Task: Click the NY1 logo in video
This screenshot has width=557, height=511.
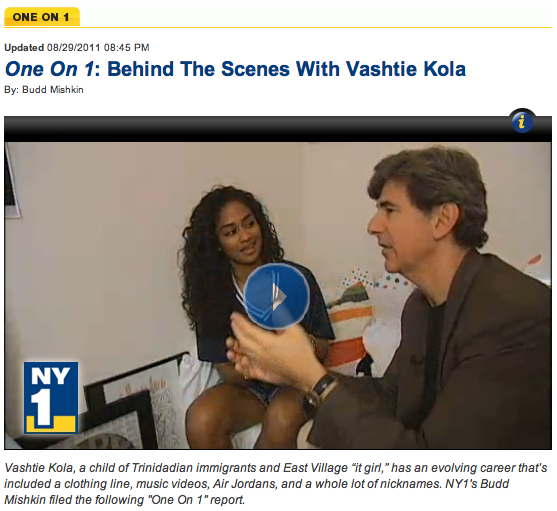Action: tap(51, 397)
